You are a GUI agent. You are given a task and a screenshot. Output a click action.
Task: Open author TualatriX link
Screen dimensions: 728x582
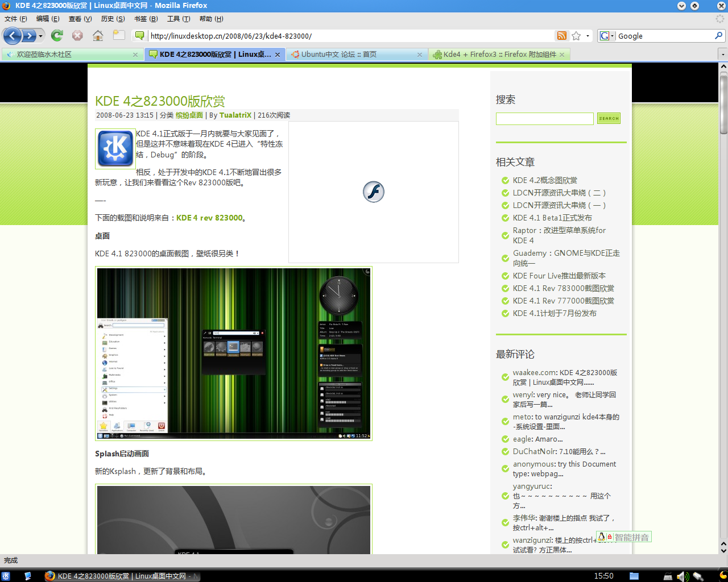click(x=235, y=115)
